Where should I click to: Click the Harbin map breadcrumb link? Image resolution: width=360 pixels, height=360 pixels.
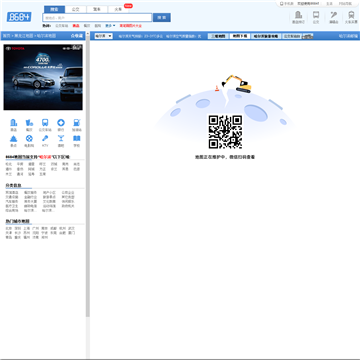click(46, 36)
